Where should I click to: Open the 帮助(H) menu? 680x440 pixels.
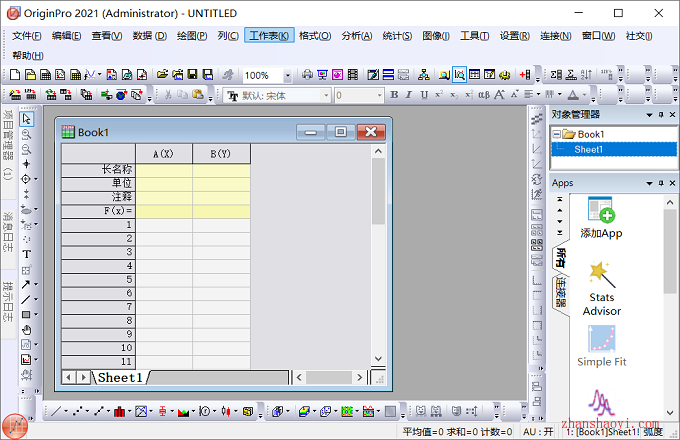[x=28, y=55]
